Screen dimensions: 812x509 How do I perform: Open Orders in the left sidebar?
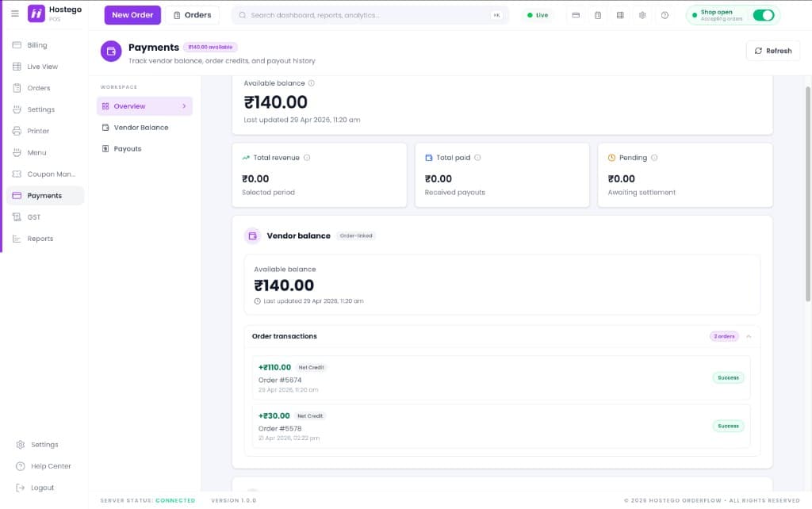pos(45,88)
